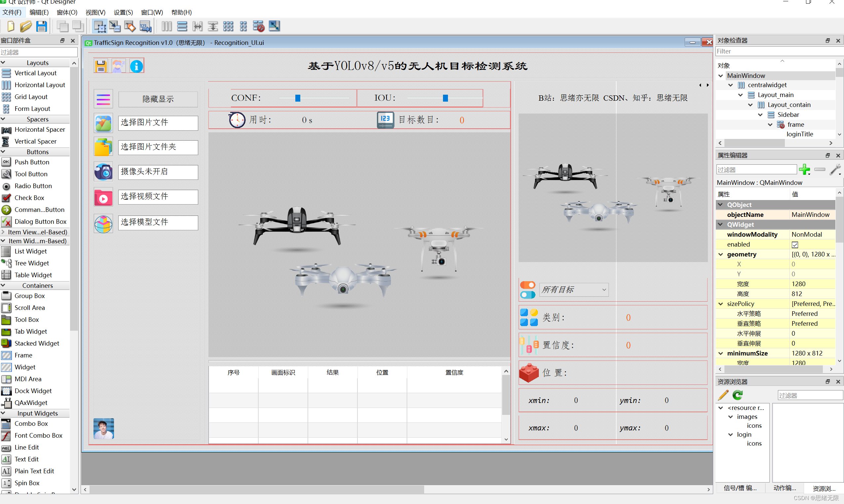Click the Open file folder icon
Viewport: 844px width, 504px height.
(x=25, y=26)
